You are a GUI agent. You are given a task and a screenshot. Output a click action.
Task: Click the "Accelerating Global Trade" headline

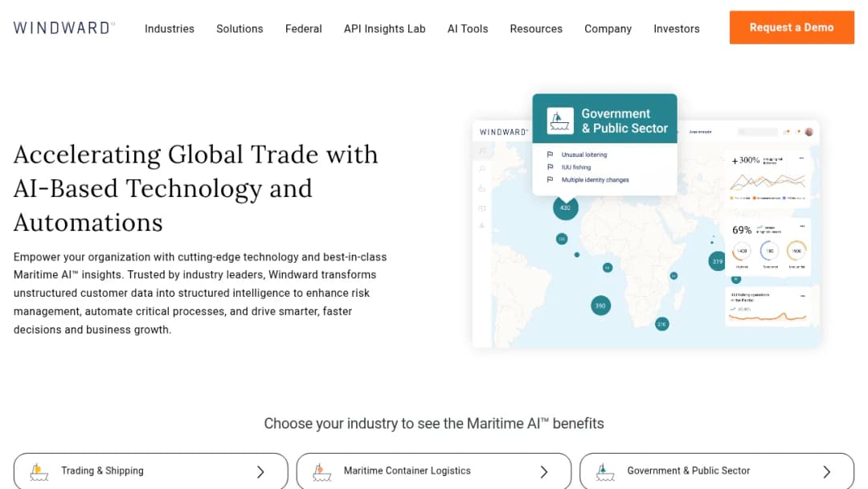click(196, 188)
